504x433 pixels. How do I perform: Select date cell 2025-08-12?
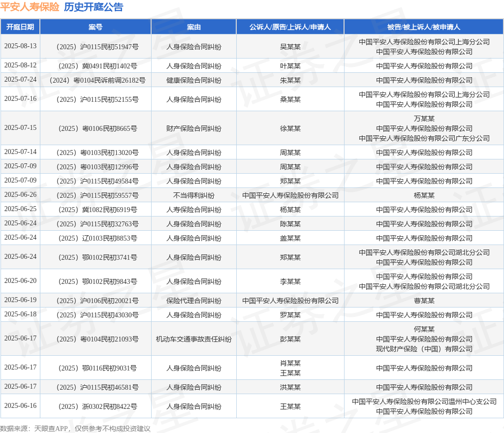click(20, 65)
